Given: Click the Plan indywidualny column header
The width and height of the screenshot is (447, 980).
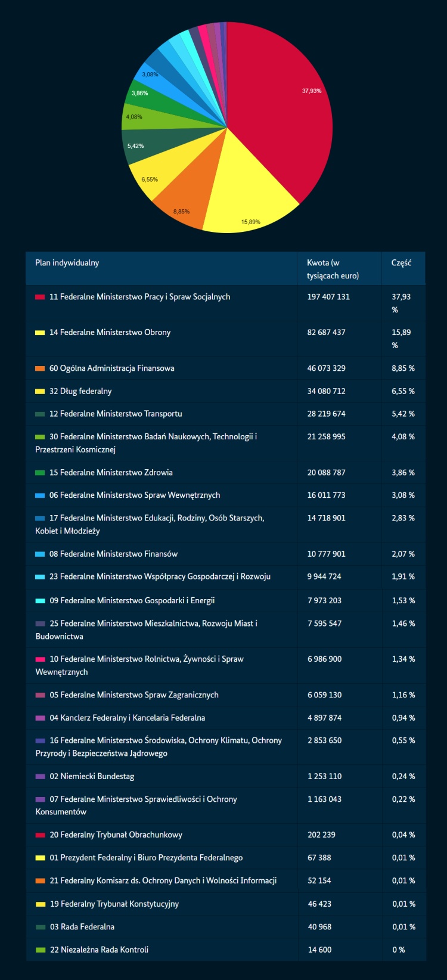Looking at the screenshot, I should pos(67,263).
